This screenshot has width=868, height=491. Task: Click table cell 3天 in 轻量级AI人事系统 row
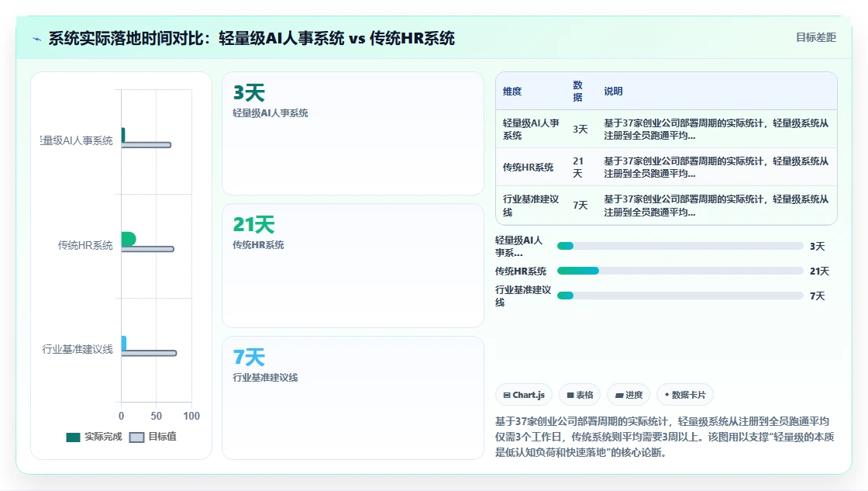coord(580,129)
